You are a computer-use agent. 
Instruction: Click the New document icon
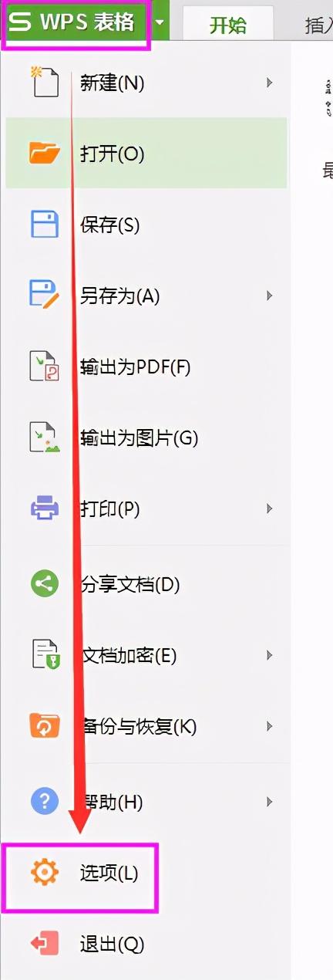click(44, 82)
